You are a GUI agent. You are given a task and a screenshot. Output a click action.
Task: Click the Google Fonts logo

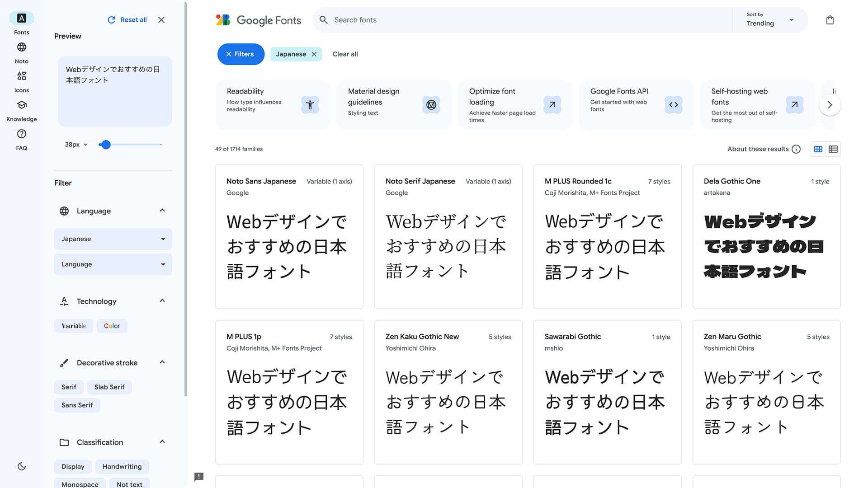(258, 20)
